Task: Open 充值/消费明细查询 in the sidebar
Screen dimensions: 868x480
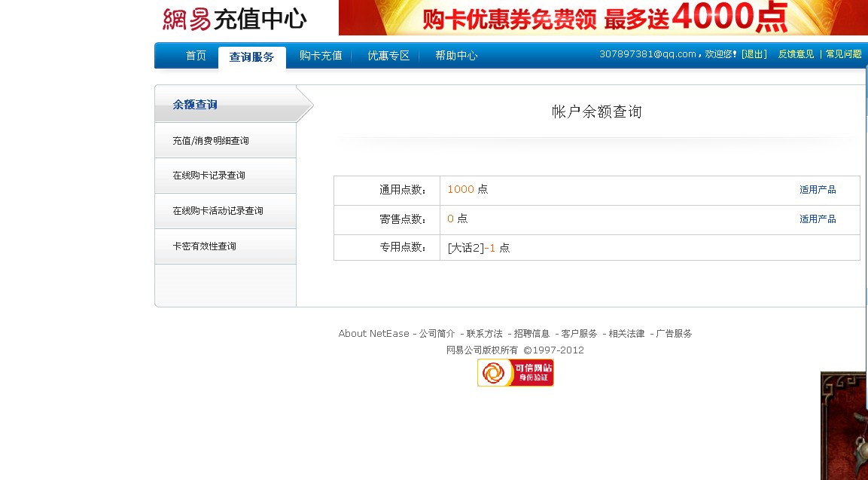Action: (x=211, y=141)
